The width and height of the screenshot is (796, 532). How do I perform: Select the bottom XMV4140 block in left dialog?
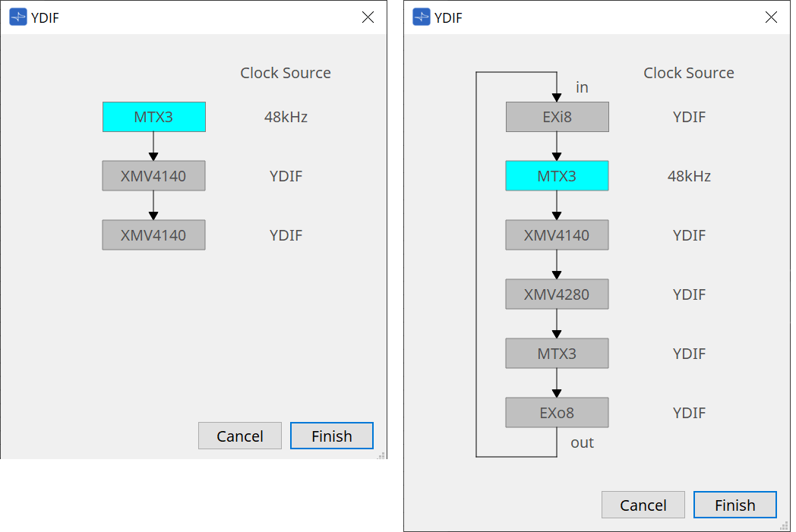154,235
